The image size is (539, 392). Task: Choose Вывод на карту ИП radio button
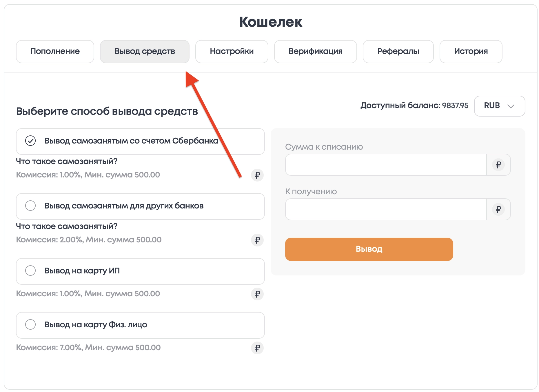(30, 271)
